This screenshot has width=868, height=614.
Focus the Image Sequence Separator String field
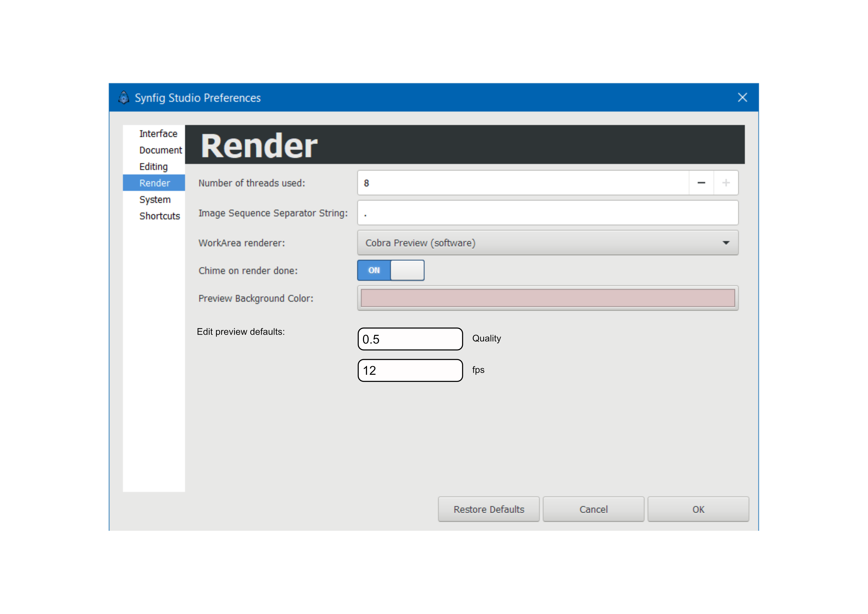(x=547, y=213)
